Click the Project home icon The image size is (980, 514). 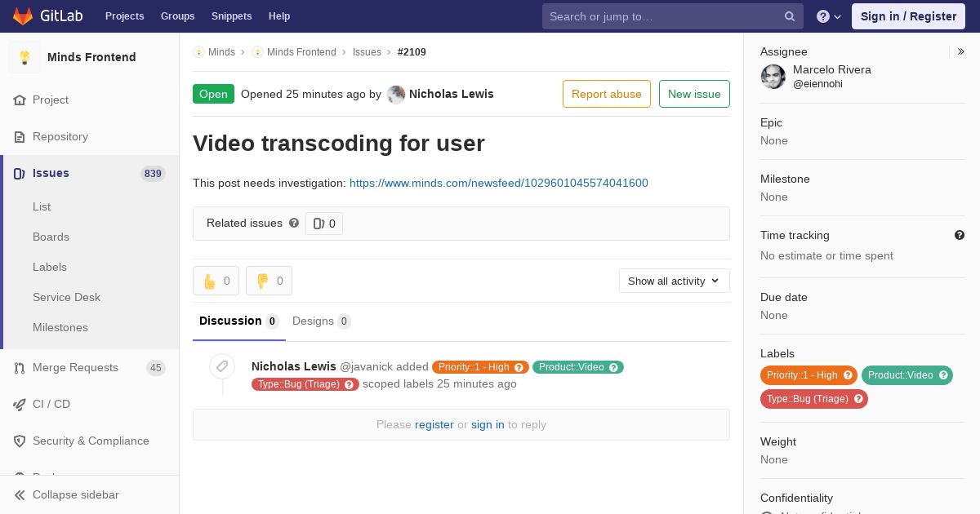[20, 100]
